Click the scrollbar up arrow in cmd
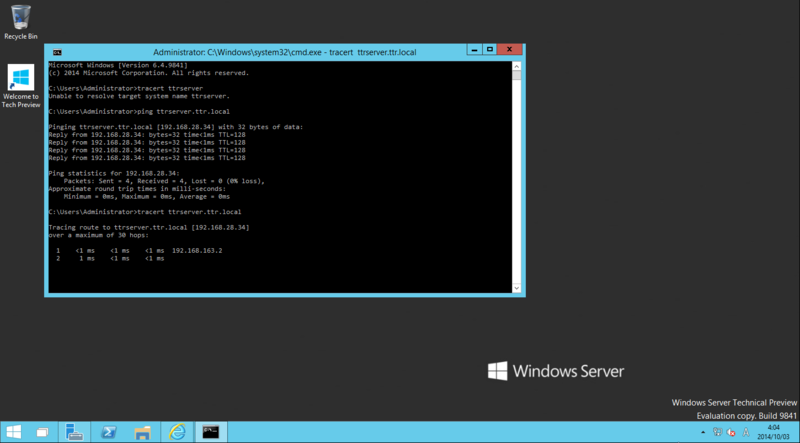 click(516, 66)
